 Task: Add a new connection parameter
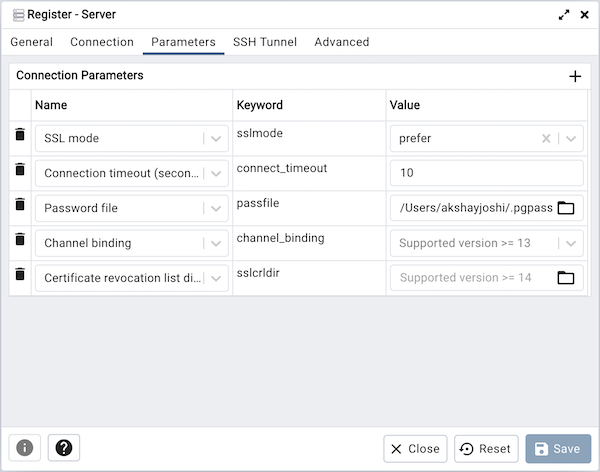[x=575, y=76]
